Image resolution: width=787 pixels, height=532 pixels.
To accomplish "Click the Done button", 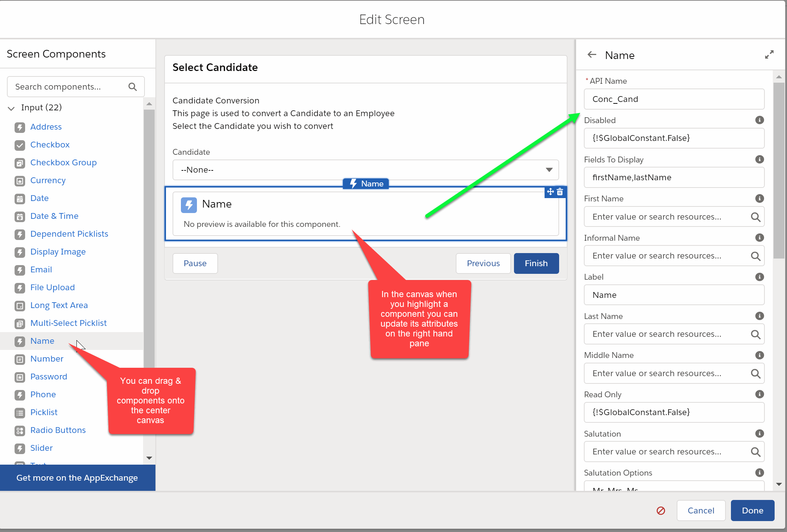I will pos(752,511).
